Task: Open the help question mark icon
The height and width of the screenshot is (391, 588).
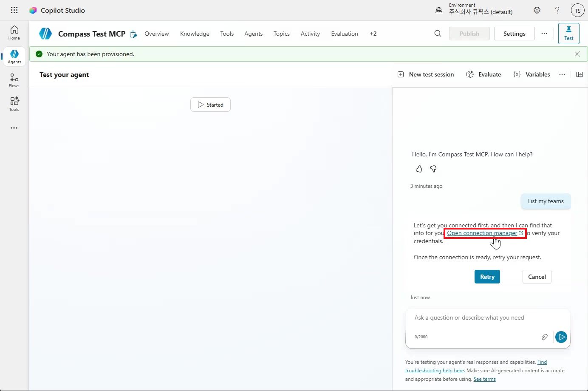Action: pos(557,10)
